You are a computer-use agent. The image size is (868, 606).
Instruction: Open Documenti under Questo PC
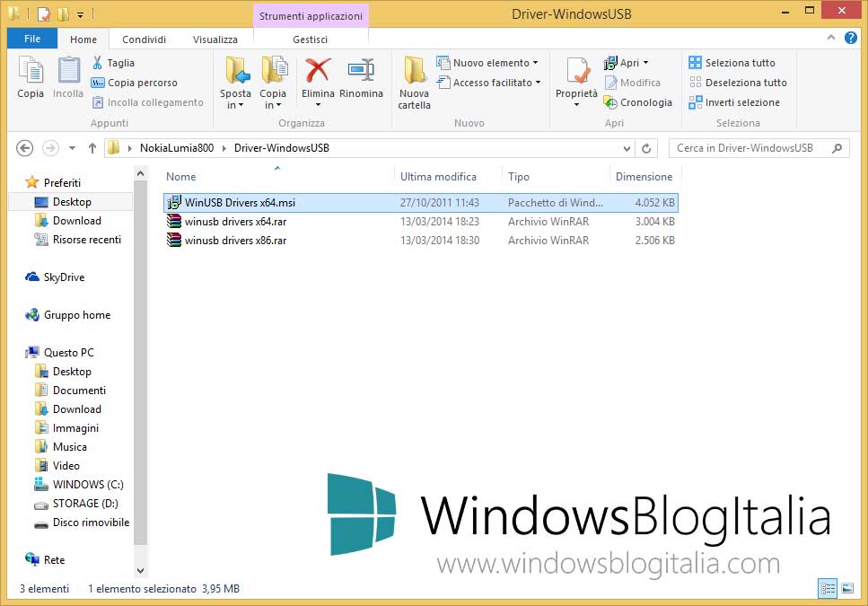pos(70,391)
